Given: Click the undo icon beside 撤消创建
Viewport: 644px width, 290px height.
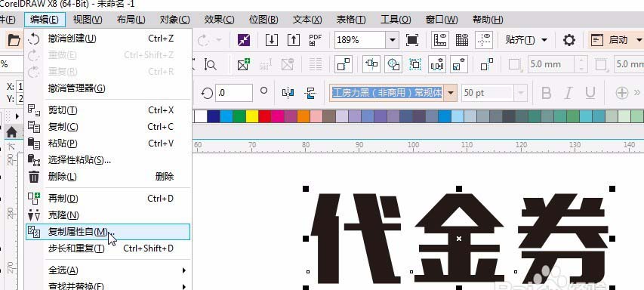Looking at the screenshot, I should point(34,39).
